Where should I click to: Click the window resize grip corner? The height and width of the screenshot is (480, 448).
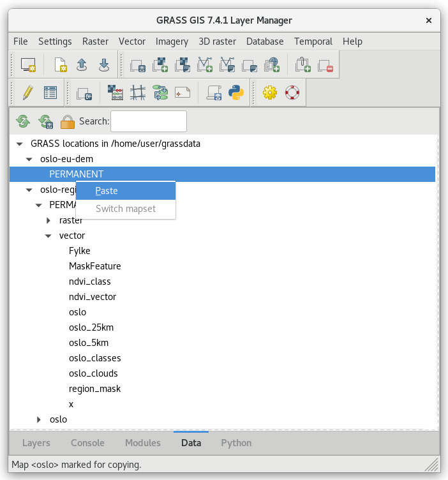click(x=433, y=465)
